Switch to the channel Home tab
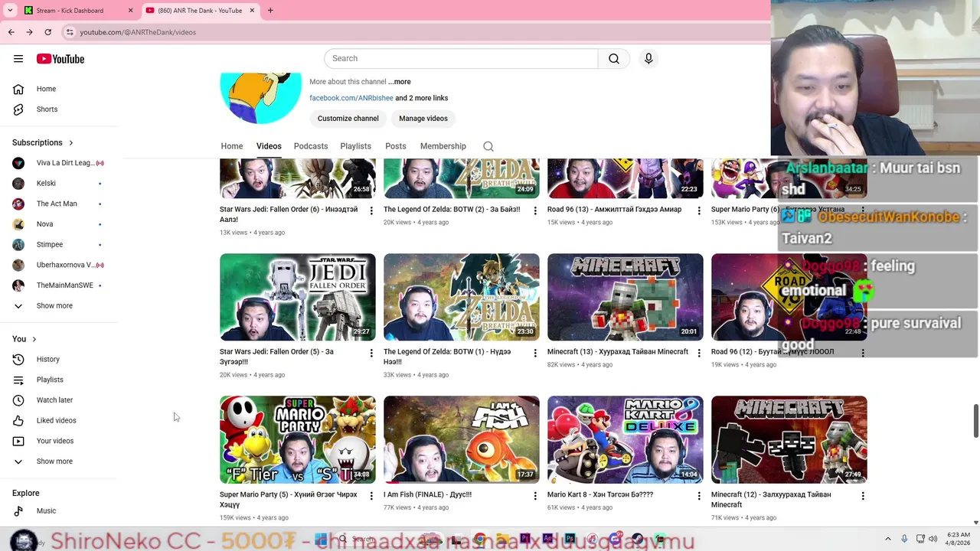This screenshot has width=980, height=551. pos(232,146)
